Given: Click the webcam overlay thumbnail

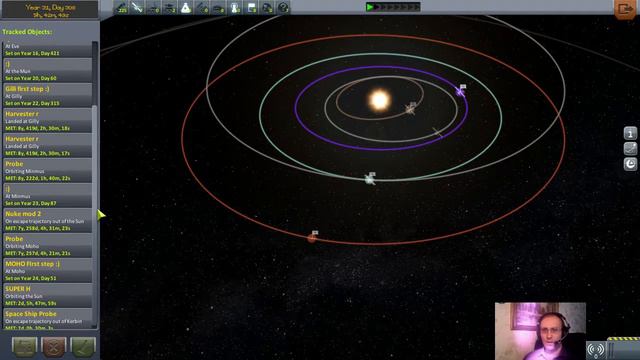Looking at the screenshot, I should click(x=540, y=331).
